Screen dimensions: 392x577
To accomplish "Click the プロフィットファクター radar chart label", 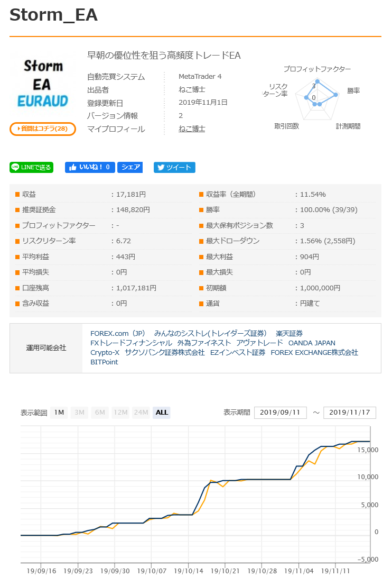I will click(x=317, y=69).
